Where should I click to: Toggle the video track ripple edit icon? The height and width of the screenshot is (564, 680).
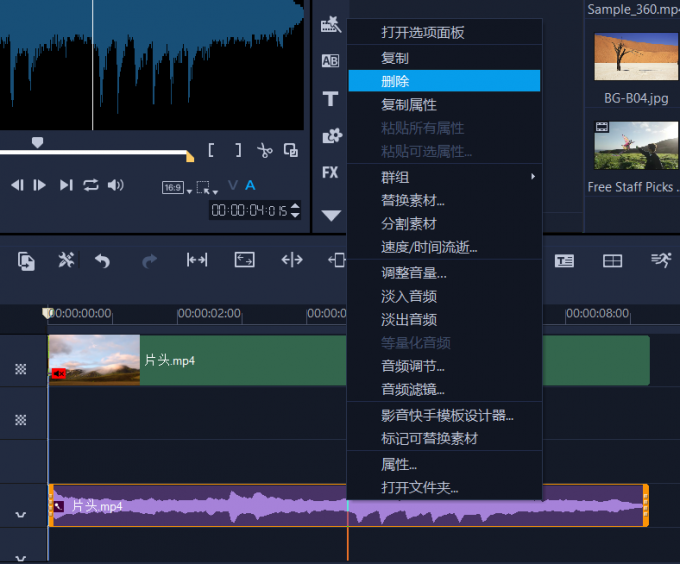20,369
